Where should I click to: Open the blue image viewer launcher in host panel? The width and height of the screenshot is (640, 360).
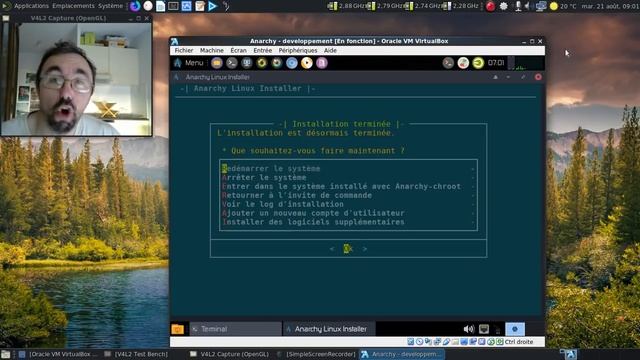point(187,6)
